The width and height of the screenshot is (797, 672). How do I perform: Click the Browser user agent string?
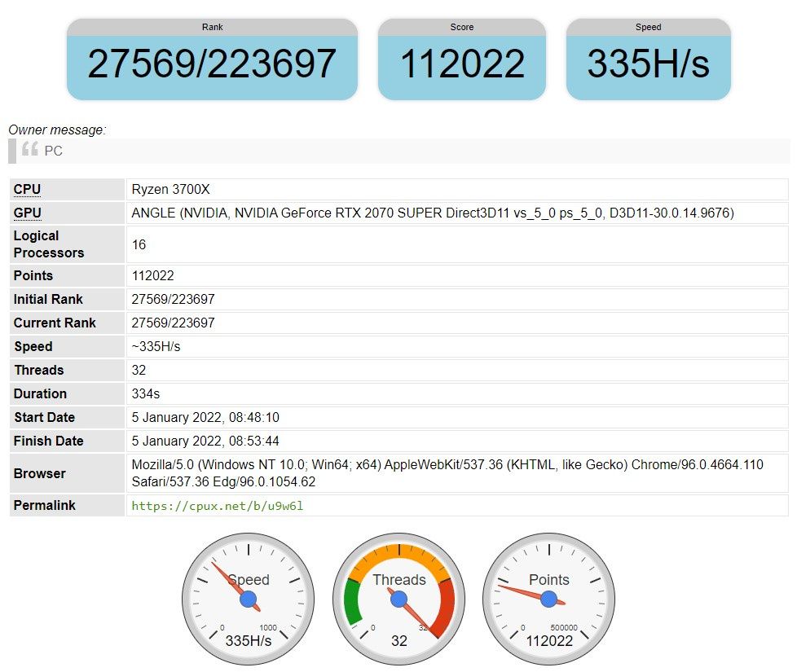point(447,473)
